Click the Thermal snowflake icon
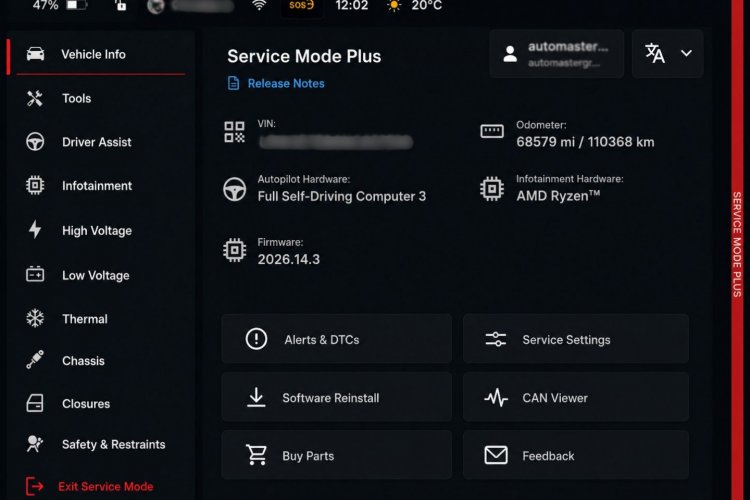 (35, 318)
